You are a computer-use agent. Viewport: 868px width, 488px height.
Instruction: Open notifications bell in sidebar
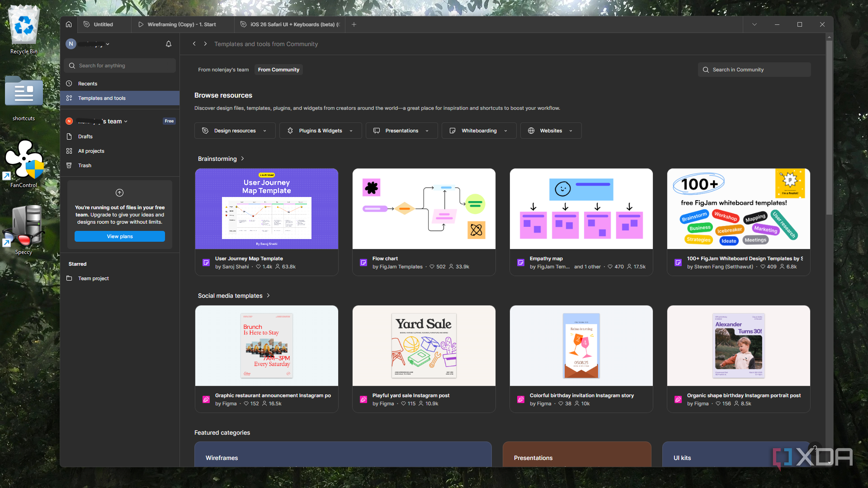click(x=169, y=44)
